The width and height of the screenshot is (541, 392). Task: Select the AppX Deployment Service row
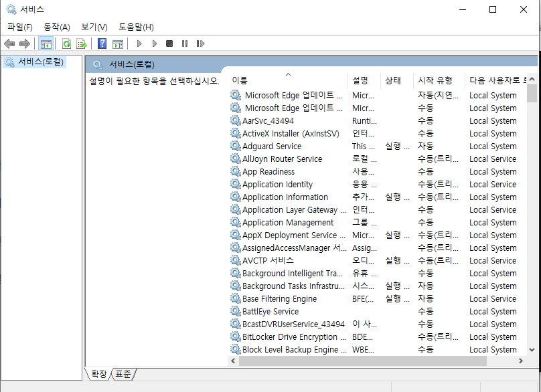378,235
